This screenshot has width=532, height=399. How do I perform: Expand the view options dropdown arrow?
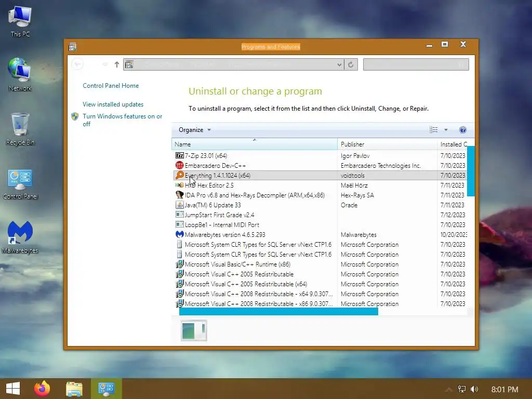(446, 130)
